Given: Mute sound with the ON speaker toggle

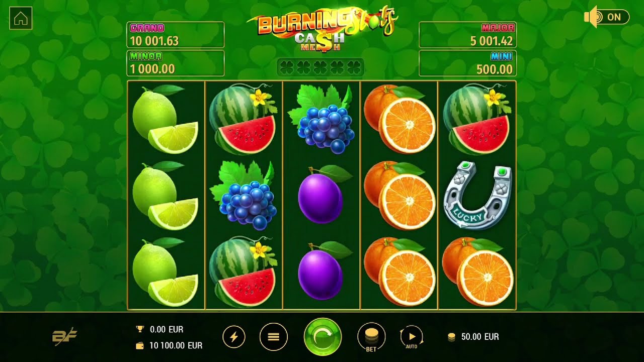Looking at the screenshot, I should [x=607, y=17].
